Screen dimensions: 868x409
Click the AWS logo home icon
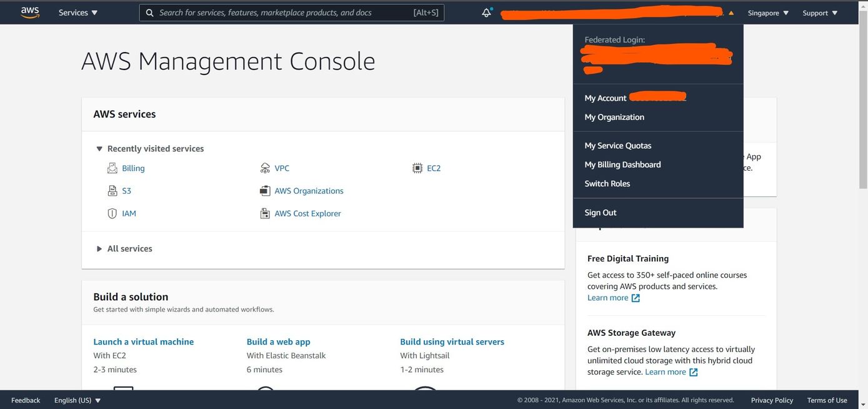30,13
